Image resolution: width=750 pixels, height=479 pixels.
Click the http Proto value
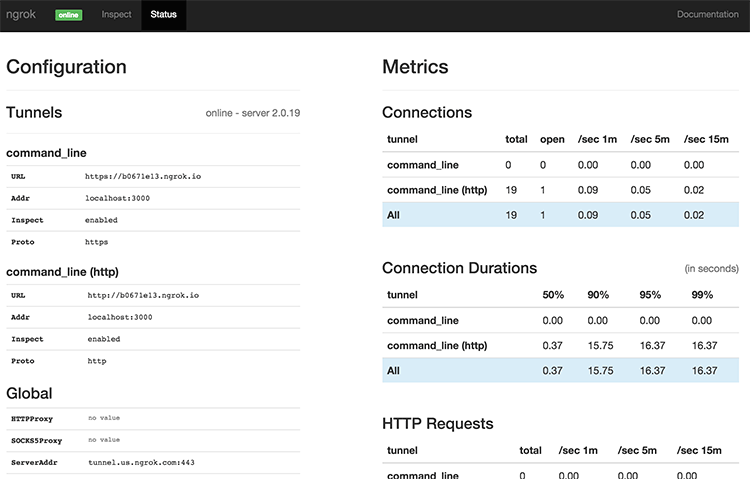click(97, 361)
